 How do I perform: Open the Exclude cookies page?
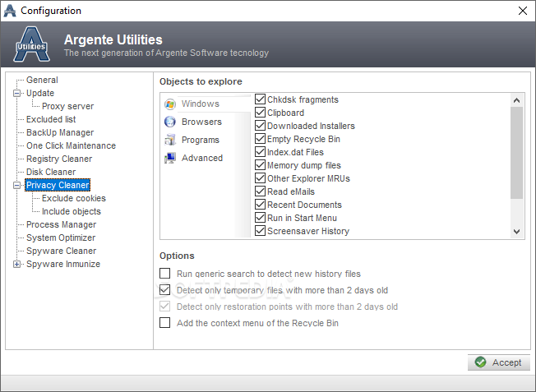pos(74,198)
